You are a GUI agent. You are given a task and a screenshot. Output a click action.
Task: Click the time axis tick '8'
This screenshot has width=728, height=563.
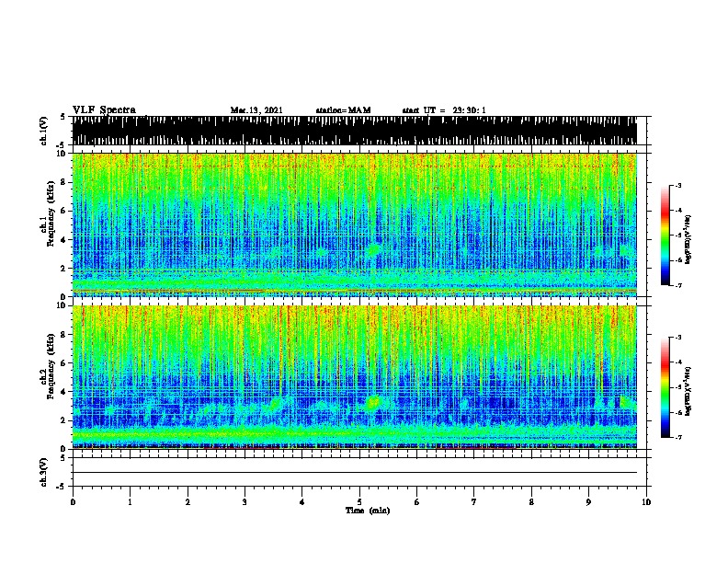(x=531, y=502)
